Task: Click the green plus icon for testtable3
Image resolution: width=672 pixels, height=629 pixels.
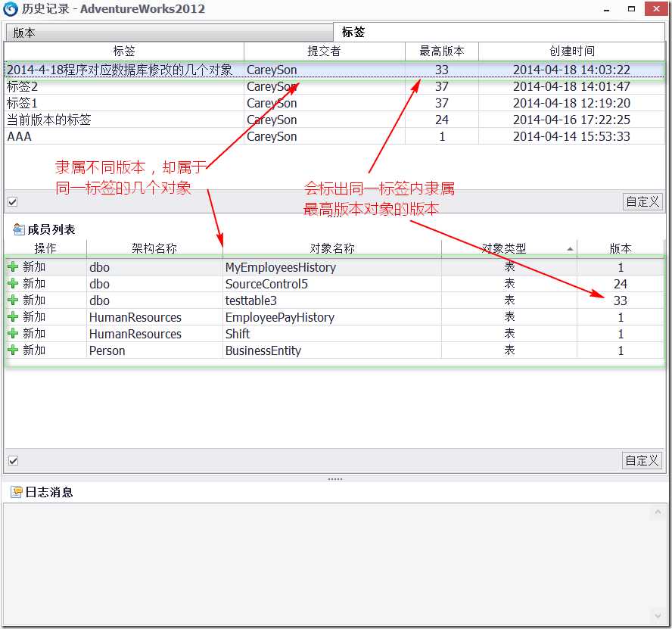Action: pyautogui.click(x=13, y=300)
